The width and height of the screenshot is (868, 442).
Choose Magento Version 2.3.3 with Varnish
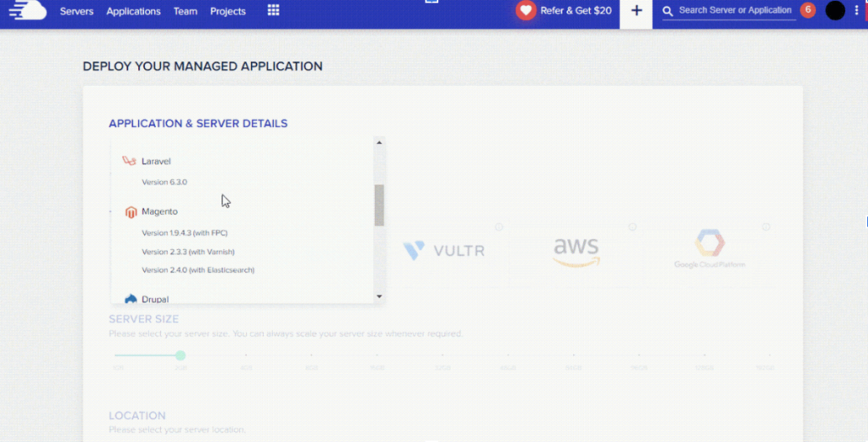tap(188, 252)
